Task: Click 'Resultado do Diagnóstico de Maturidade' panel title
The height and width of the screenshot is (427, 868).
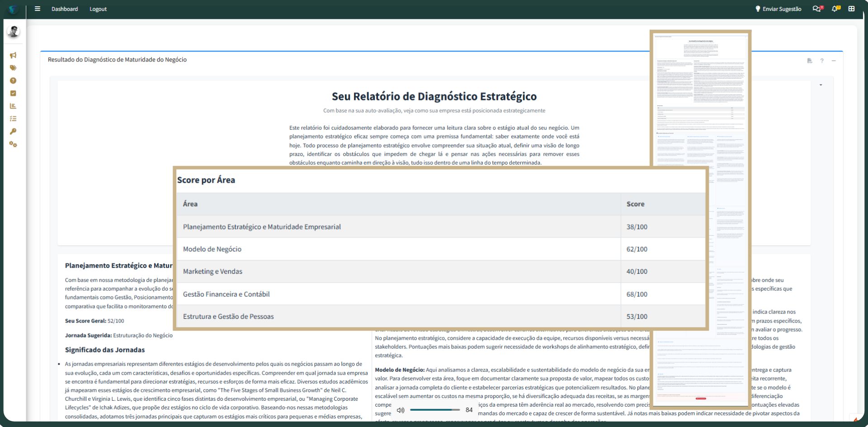Action: pos(117,60)
